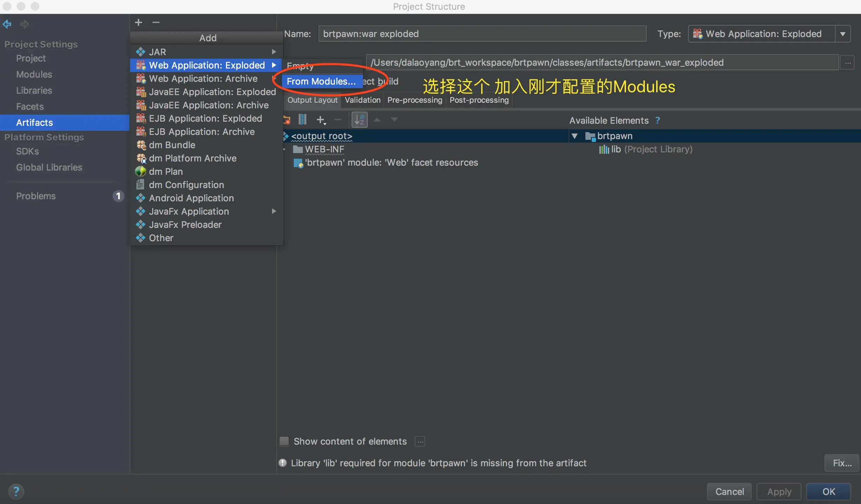
Task: Collapse the brtpawn available elements node
Action: pos(574,136)
